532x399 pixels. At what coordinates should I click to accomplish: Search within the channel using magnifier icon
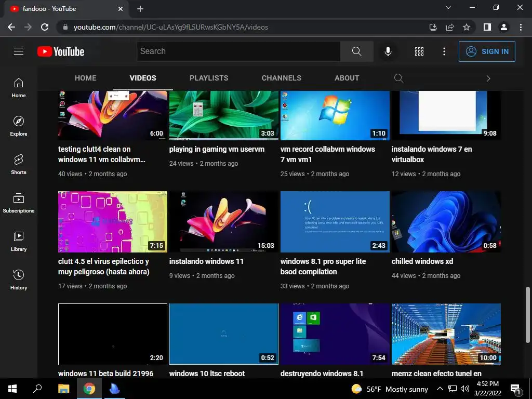[398, 78]
